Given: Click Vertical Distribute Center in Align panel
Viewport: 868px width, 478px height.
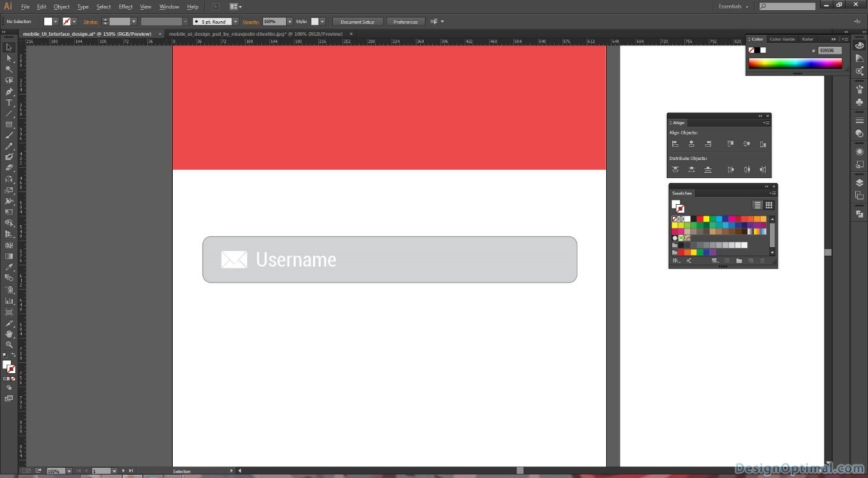Looking at the screenshot, I should coord(691,170).
